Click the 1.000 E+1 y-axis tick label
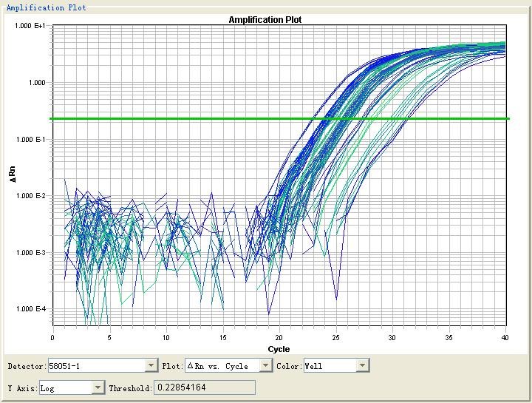This screenshot has height=403, width=532. pyautogui.click(x=31, y=26)
